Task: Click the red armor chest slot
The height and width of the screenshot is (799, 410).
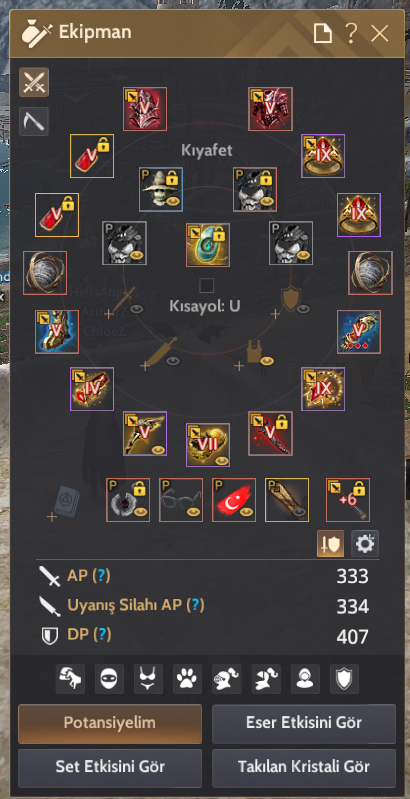Action: point(270,109)
